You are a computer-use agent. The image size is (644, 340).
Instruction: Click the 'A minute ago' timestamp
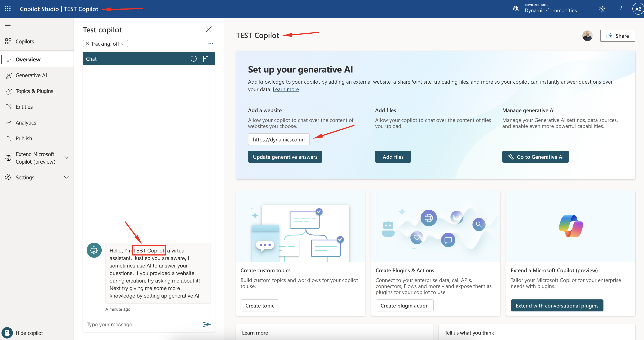(118, 309)
